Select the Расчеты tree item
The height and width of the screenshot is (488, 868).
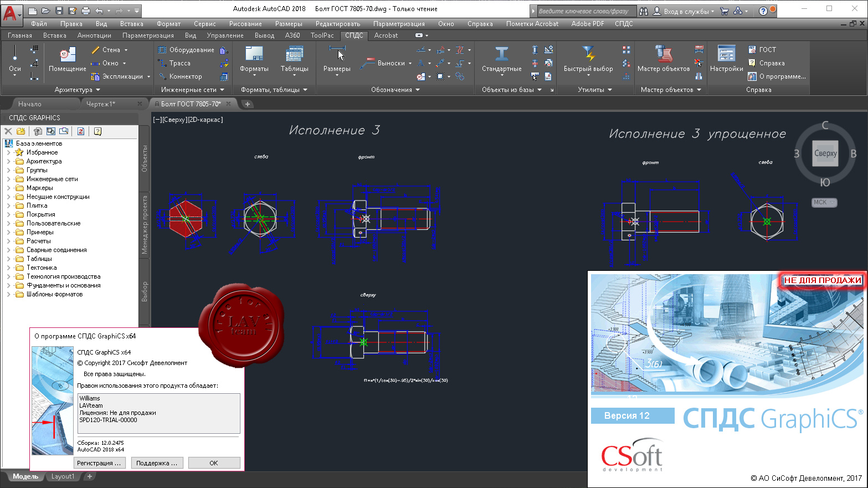39,241
